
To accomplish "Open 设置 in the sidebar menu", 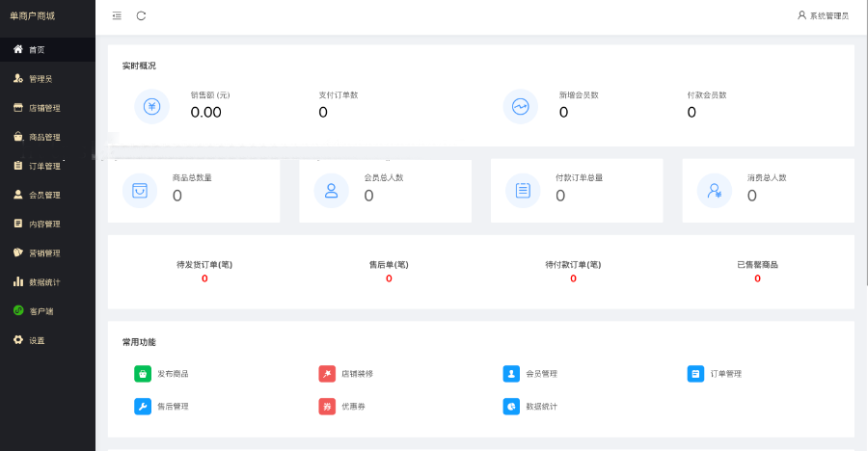I will point(36,340).
